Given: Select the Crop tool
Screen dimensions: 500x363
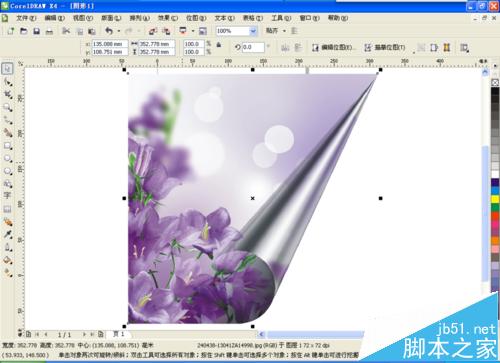Looking at the screenshot, I should 8,95.
